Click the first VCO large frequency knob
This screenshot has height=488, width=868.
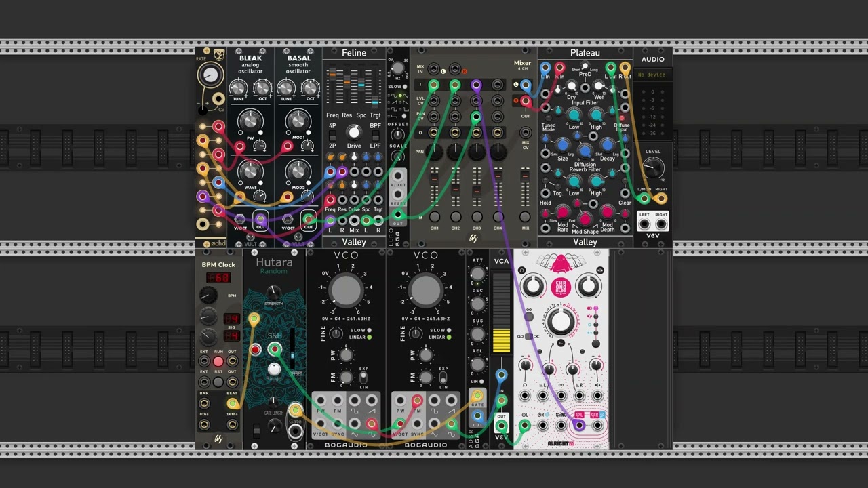347,290
